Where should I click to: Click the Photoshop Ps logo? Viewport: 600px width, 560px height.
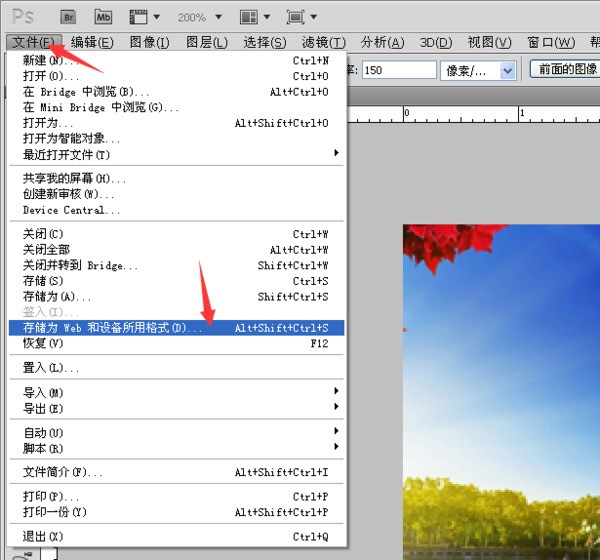22,17
